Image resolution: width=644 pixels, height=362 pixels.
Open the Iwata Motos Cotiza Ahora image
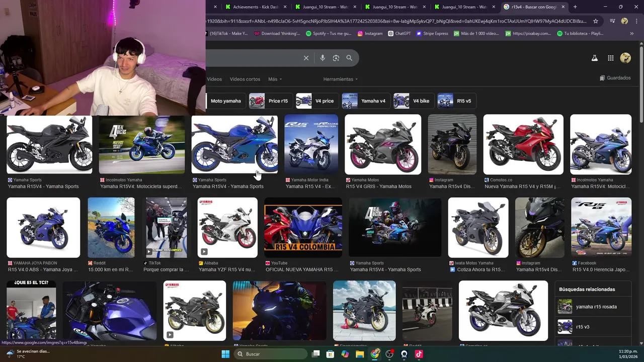pyautogui.click(x=478, y=227)
